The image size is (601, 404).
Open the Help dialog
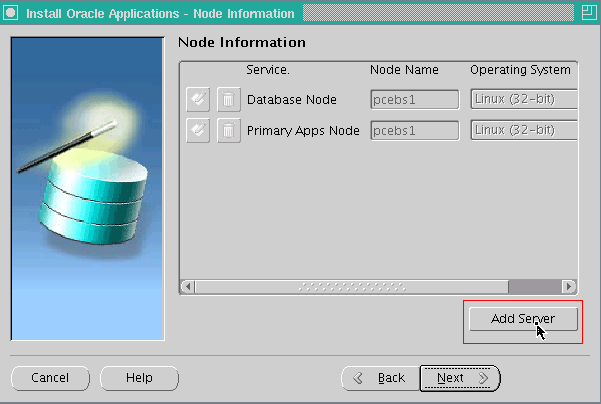pos(139,378)
